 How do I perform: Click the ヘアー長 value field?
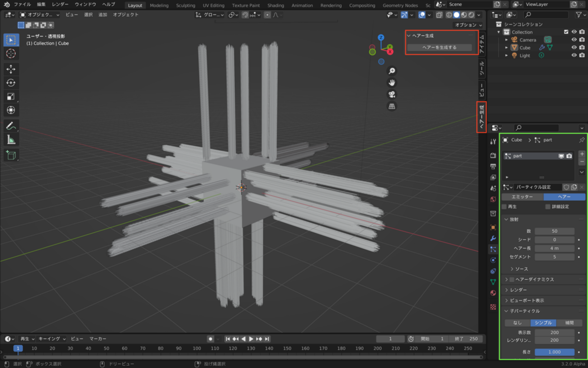(555, 248)
